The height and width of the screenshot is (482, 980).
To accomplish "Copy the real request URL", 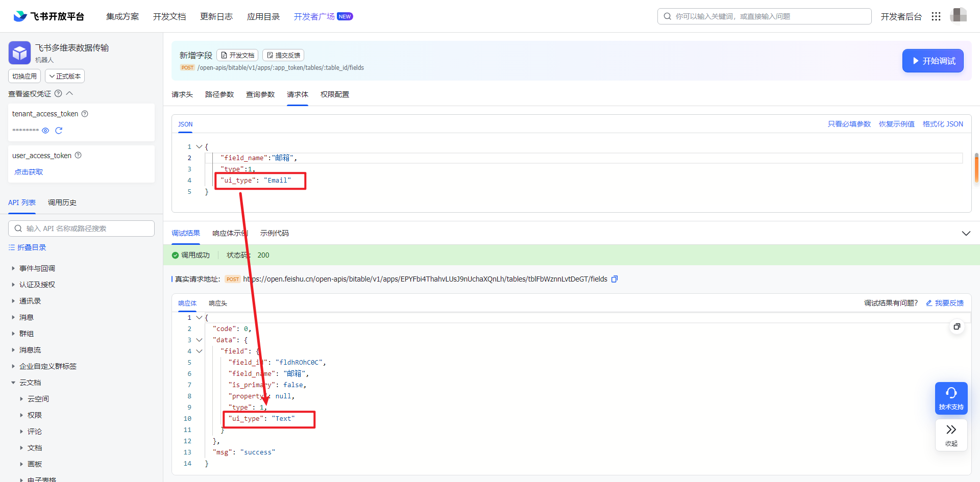I will pos(615,279).
